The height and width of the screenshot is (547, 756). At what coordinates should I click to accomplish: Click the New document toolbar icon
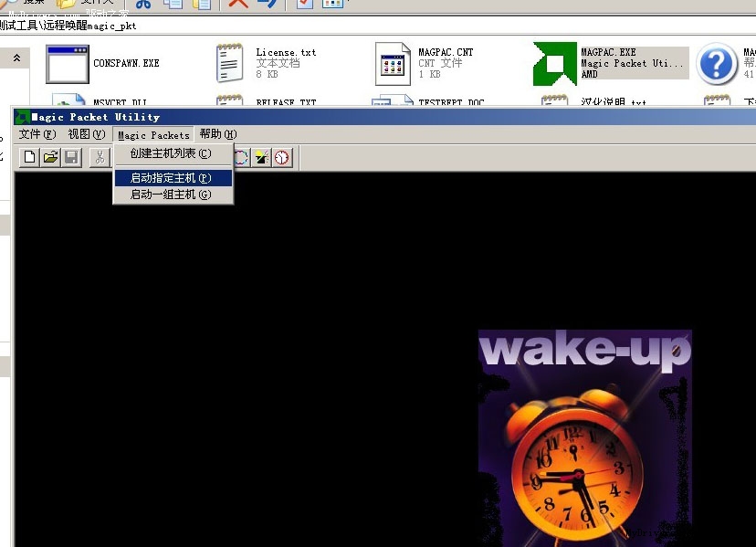pos(29,157)
